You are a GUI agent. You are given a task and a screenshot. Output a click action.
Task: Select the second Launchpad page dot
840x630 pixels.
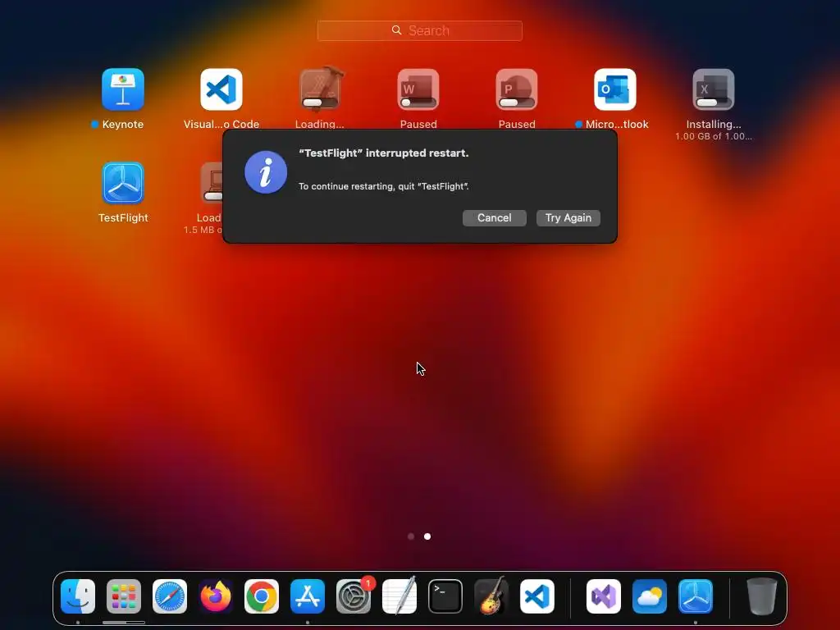coord(427,536)
